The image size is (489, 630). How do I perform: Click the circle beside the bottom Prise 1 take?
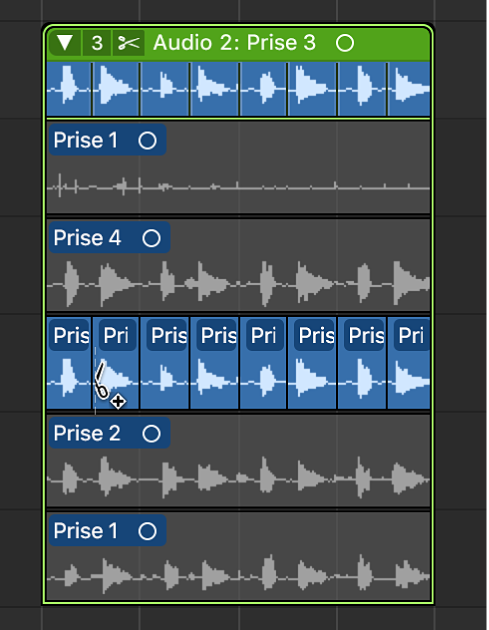click(x=147, y=531)
